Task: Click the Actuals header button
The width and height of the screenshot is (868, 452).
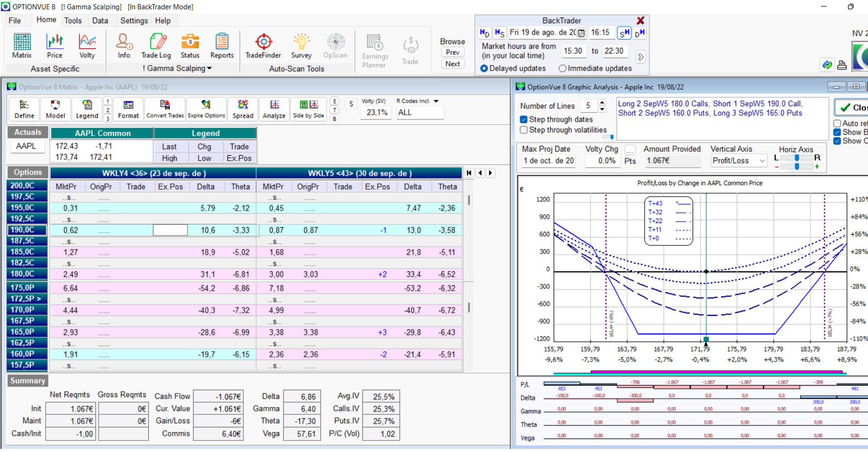Action: (28, 132)
